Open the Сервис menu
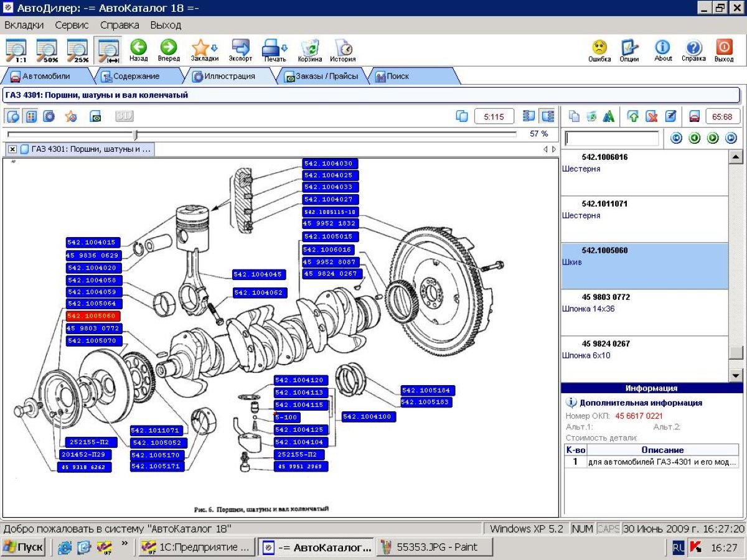Viewport: 747px width, 560px height. (72, 25)
